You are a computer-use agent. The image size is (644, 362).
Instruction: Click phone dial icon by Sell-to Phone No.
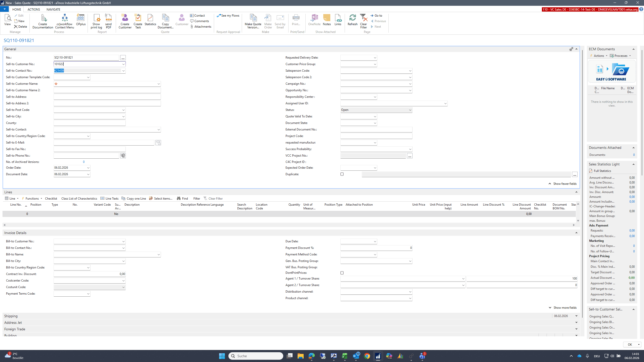point(123,156)
